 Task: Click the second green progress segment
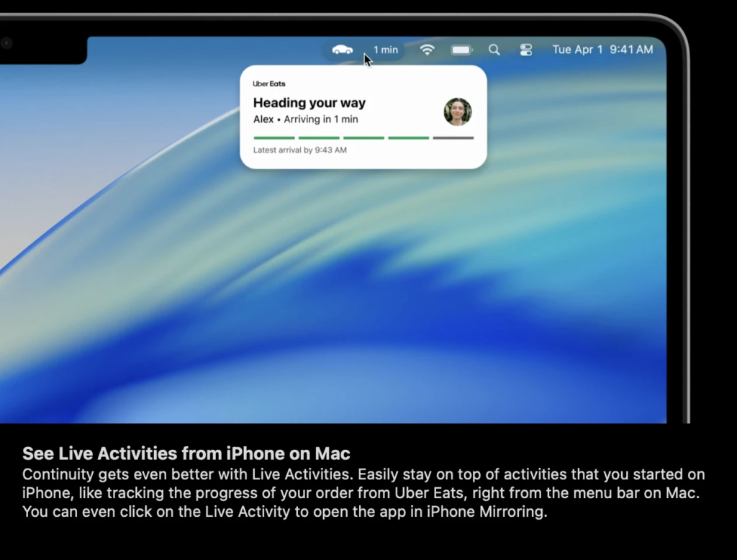319,137
